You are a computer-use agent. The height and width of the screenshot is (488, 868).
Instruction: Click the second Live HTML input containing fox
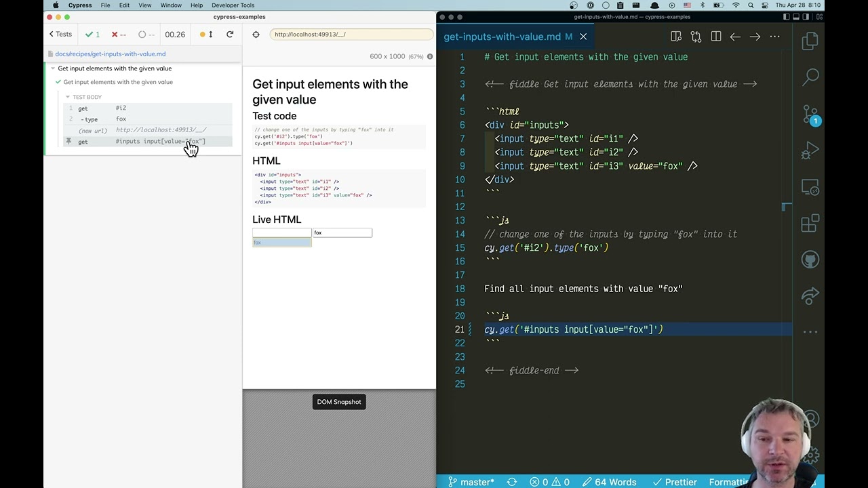[x=342, y=232]
